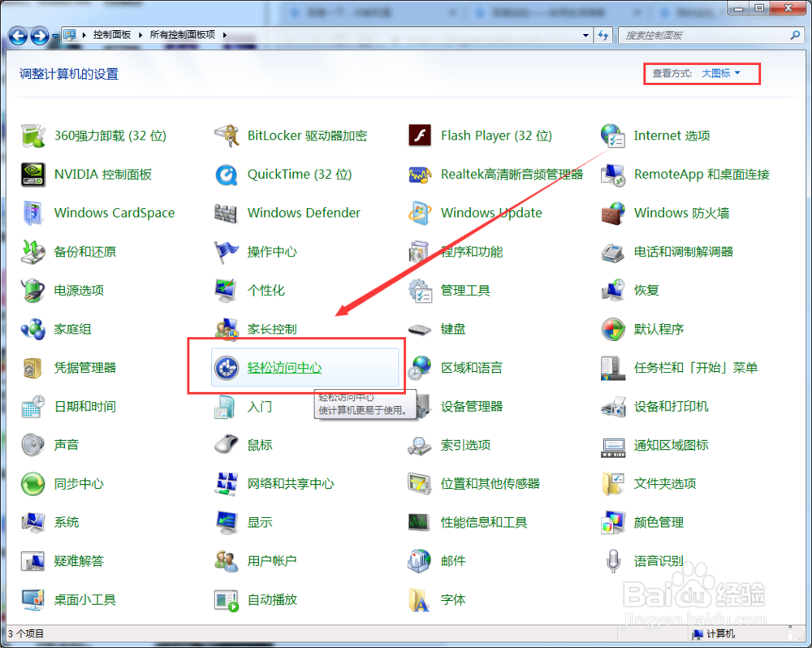This screenshot has height=648, width=812.
Task: Open 网络和共享中心 icon
Action: pos(227,484)
